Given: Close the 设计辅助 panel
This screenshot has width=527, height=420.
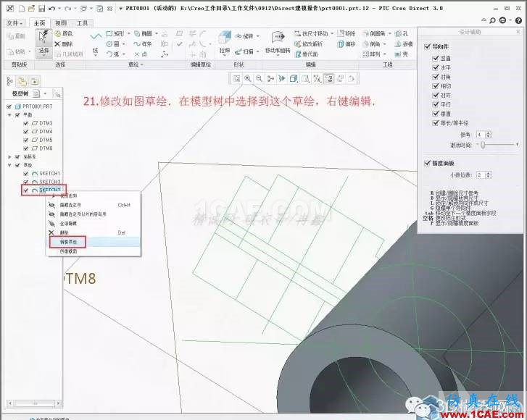Looking at the screenshot, I should point(518,32).
